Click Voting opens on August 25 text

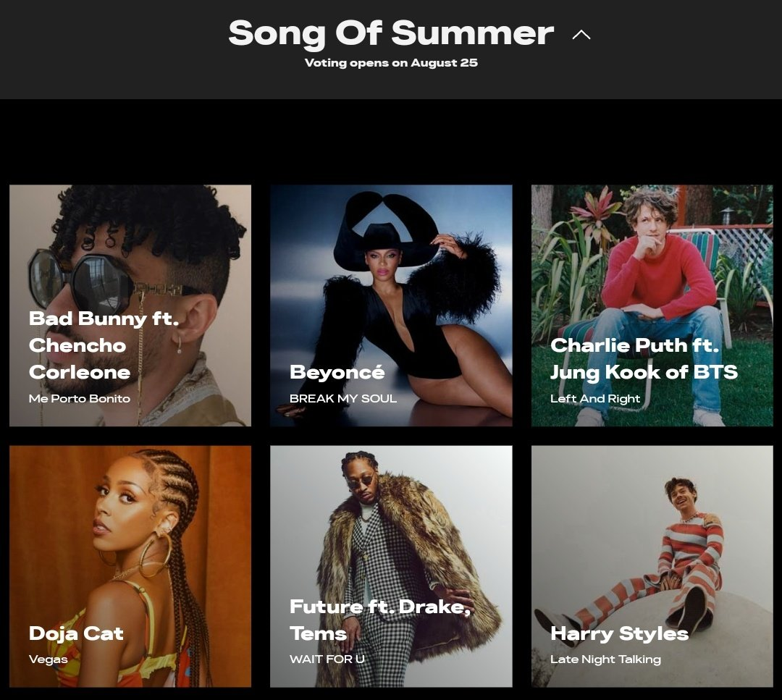pyautogui.click(x=391, y=63)
